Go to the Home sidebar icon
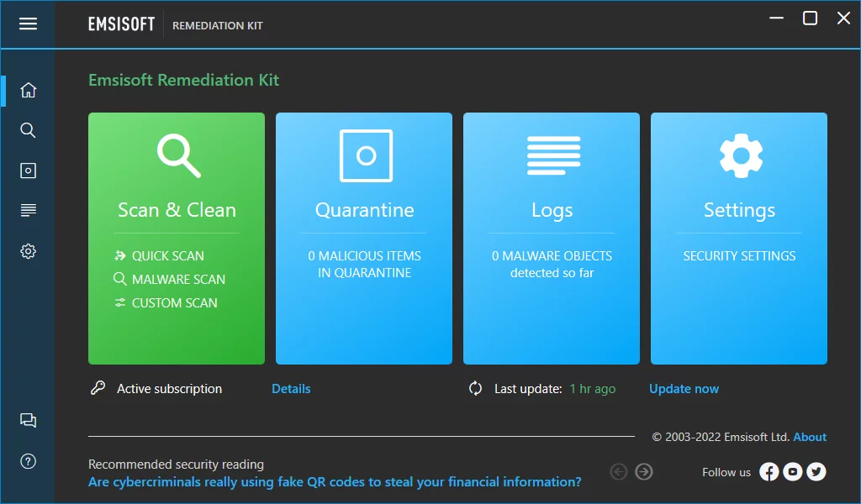Image resolution: width=861 pixels, height=504 pixels. point(28,90)
